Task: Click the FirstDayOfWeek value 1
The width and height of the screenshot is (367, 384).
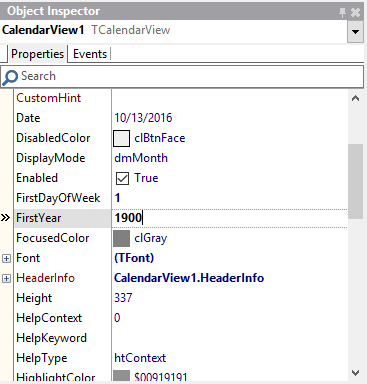Action: [117, 198]
